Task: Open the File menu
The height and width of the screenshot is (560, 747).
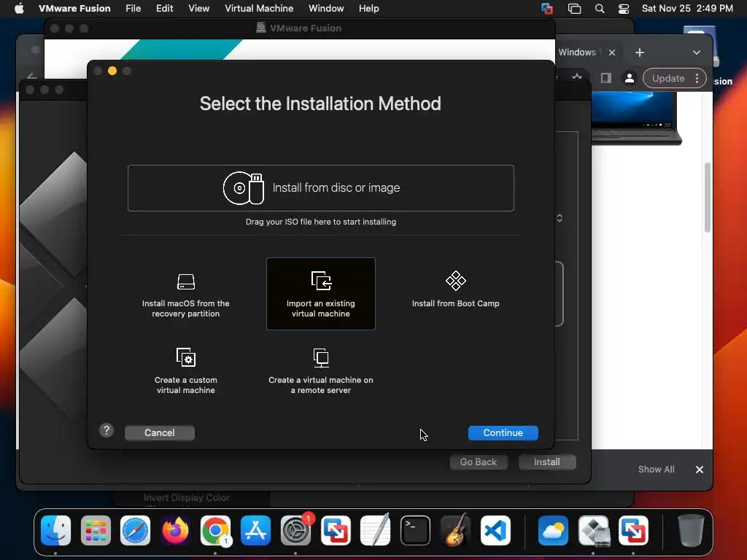Action: [x=133, y=8]
